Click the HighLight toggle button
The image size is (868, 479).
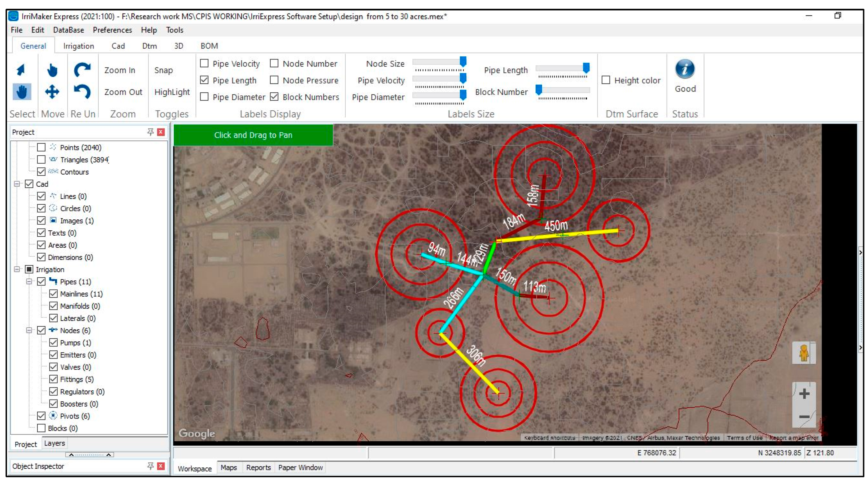[172, 92]
